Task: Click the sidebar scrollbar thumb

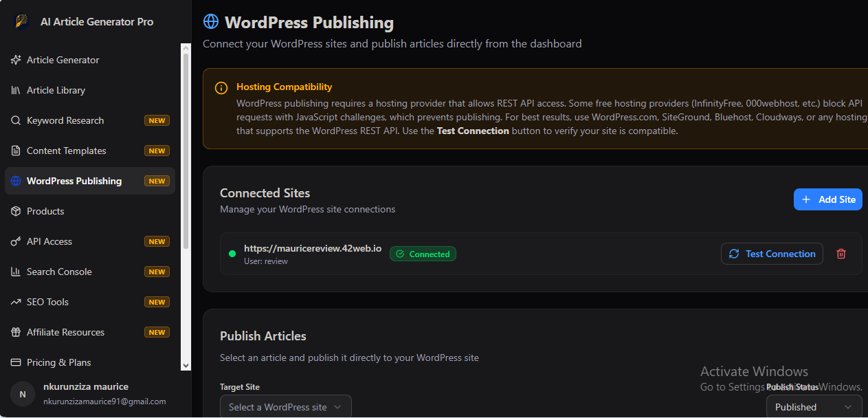Action: 186,151
